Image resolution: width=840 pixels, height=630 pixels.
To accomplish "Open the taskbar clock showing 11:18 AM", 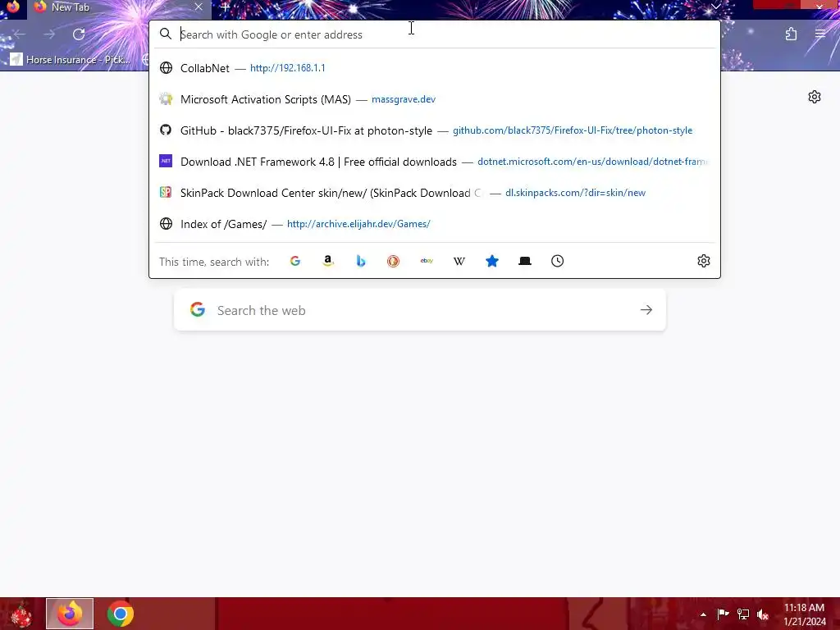I will [x=804, y=614].
